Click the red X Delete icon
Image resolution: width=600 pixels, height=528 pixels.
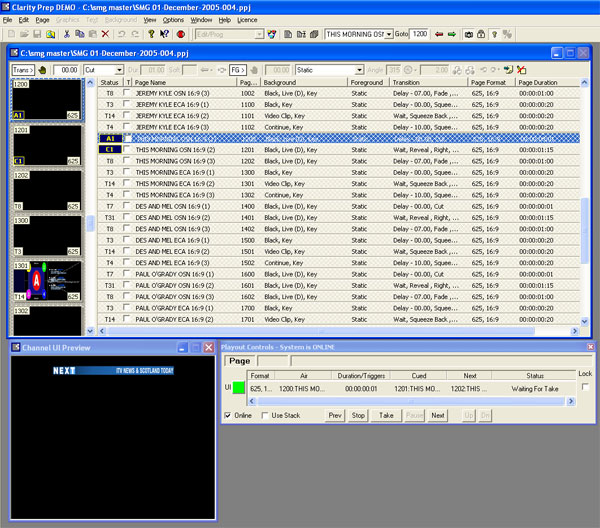(105, 34)
